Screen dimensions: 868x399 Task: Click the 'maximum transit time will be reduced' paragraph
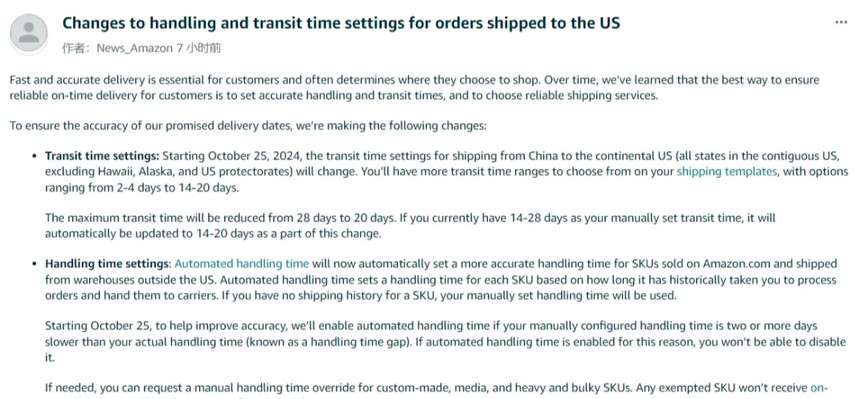coord(410,225)
